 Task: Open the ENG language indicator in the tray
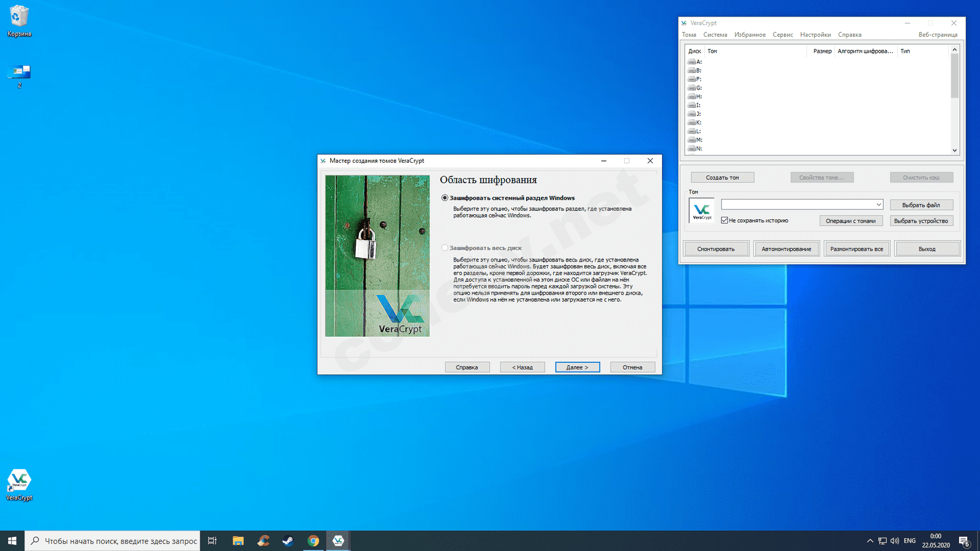(x=910, y=541)
